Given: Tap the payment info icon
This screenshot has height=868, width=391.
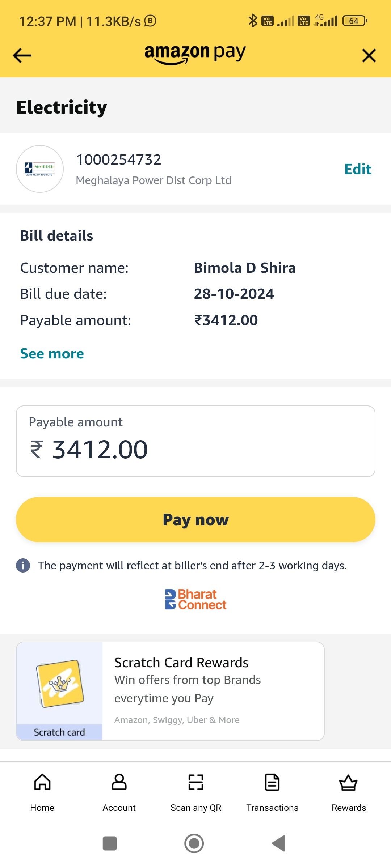Looking at the screenshot, I should click(23, 565).
